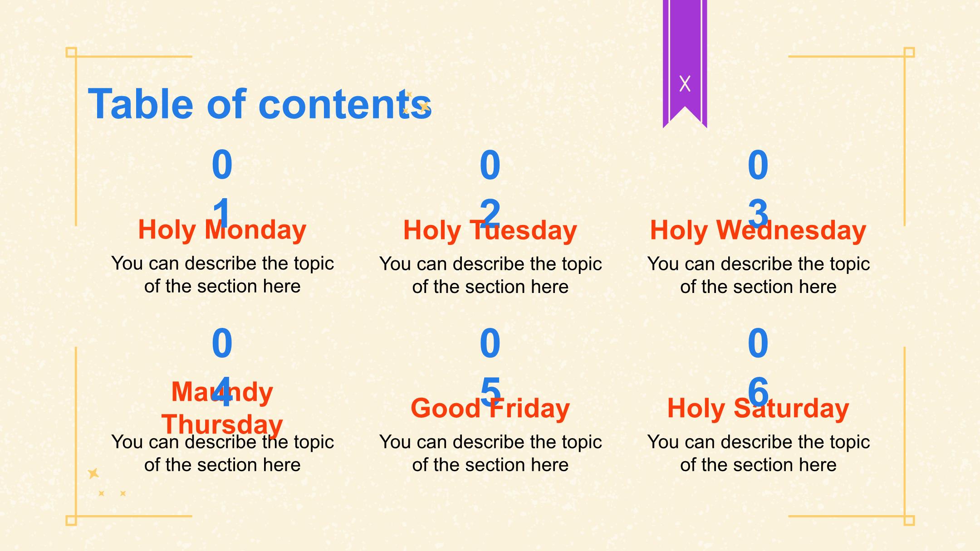Select the description text under Holy Monday

222,275
